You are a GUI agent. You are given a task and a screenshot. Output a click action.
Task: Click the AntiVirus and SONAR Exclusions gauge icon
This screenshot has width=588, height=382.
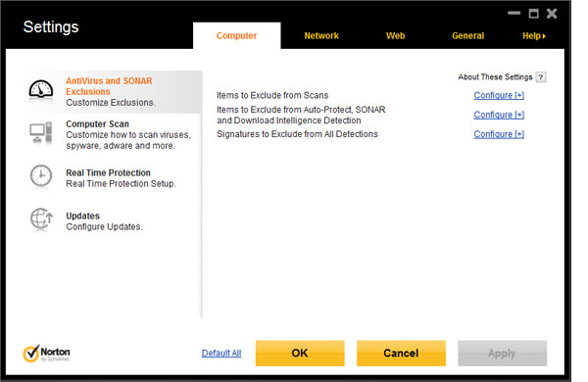point(41,90)
